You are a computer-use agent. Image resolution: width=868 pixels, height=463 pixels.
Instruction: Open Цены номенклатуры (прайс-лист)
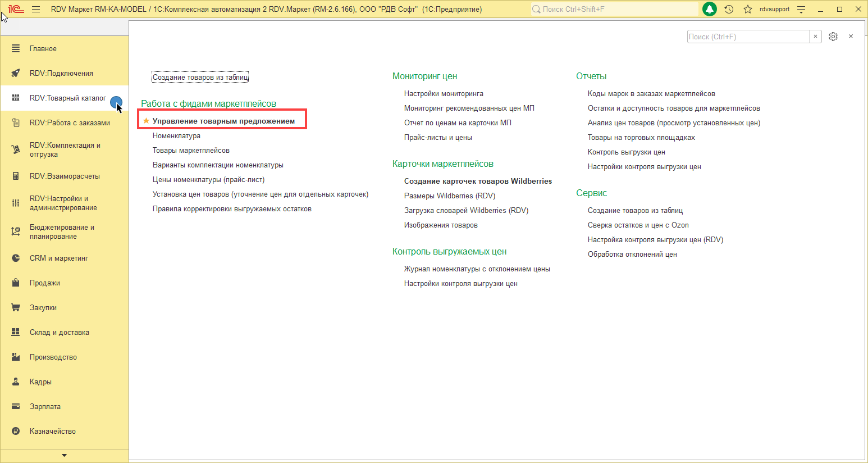pos(208,180)
